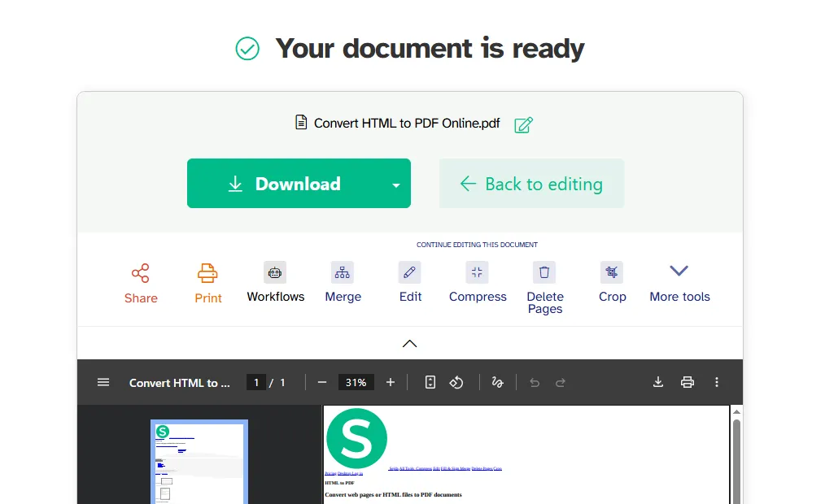The image size is (825, 504).
Task: Click the 31% zoom level field
Action: tap(356, 382)
